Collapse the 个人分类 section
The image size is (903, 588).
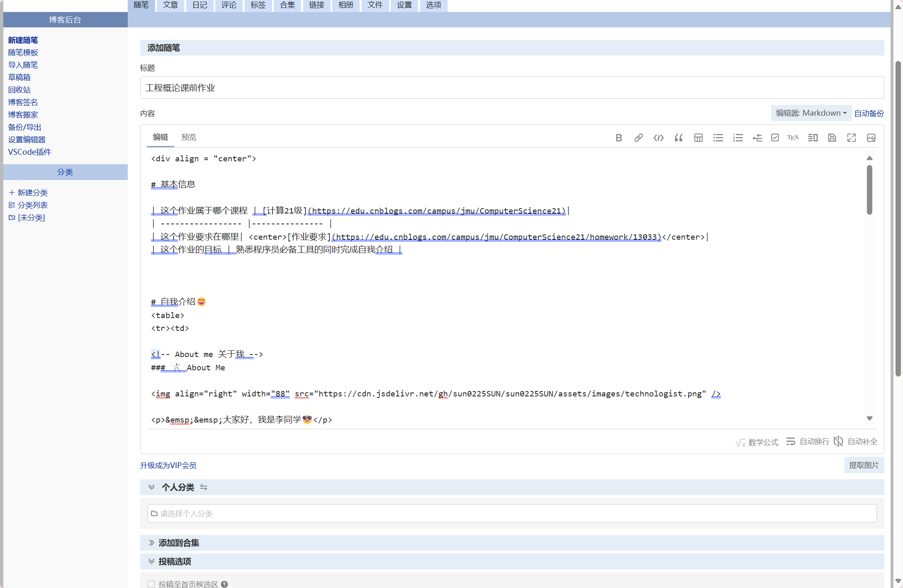click(152, 487)
